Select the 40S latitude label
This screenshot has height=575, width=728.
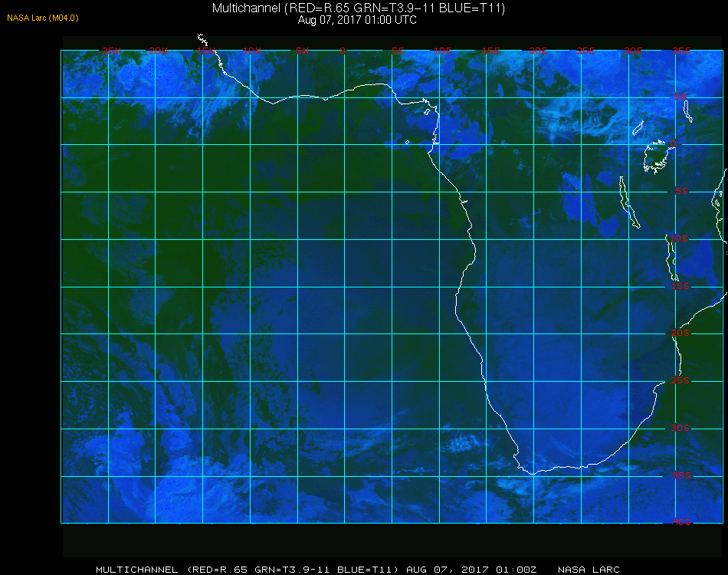(x=681, y=522)
